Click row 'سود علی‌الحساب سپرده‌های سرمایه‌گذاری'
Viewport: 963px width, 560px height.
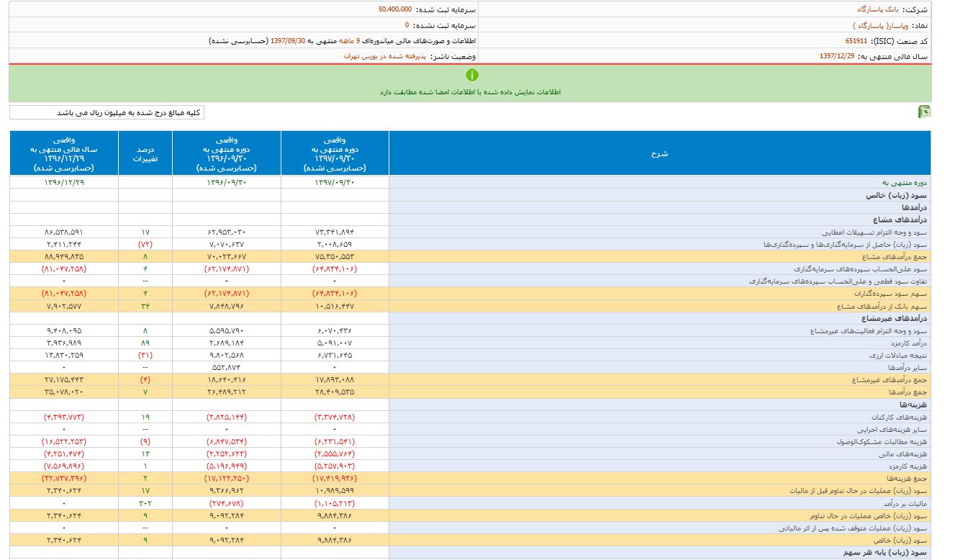tap(471, 268)
